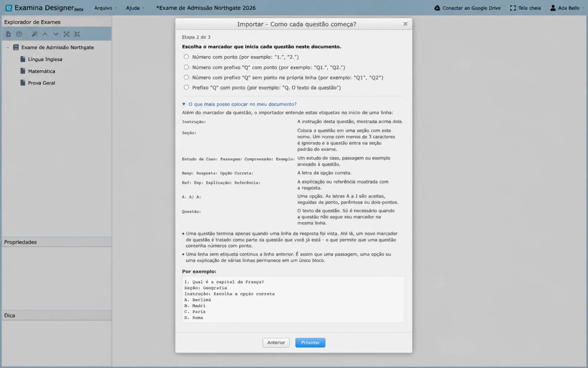
Task: Select 'Número com prefixo Q com ponto' option
Action: point(186,67)
